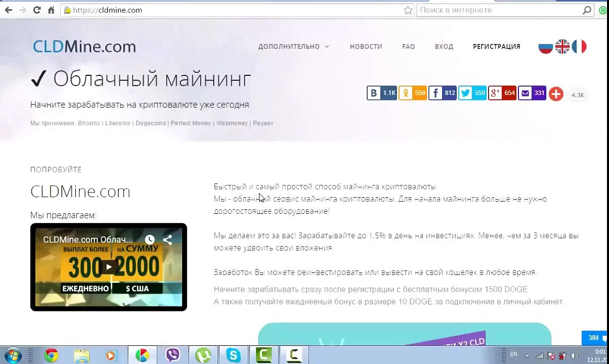Open the НОВОСТИ menu item
This screenshot has width=609, height=364.
click(366, 47)
